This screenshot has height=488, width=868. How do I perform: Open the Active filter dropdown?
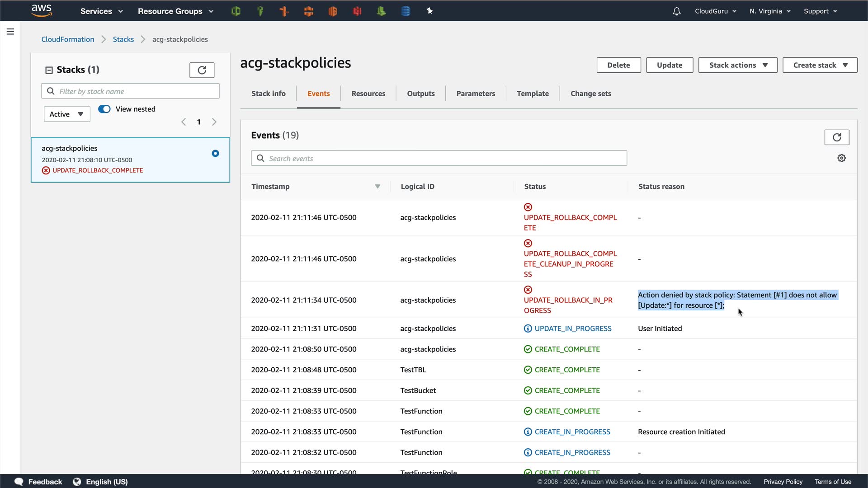tap(67, 114)
